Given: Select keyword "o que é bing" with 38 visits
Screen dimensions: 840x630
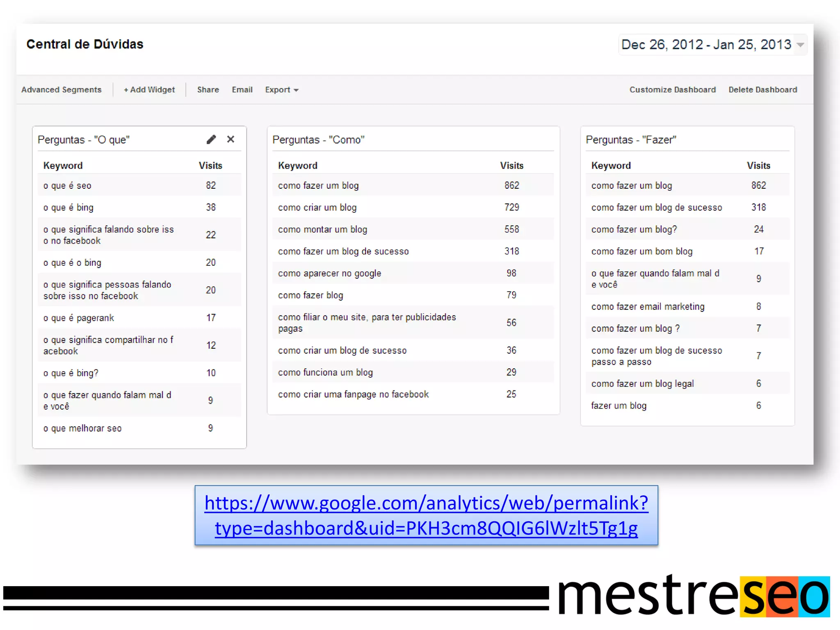Looking at the screenshot, I should [68, 208].
